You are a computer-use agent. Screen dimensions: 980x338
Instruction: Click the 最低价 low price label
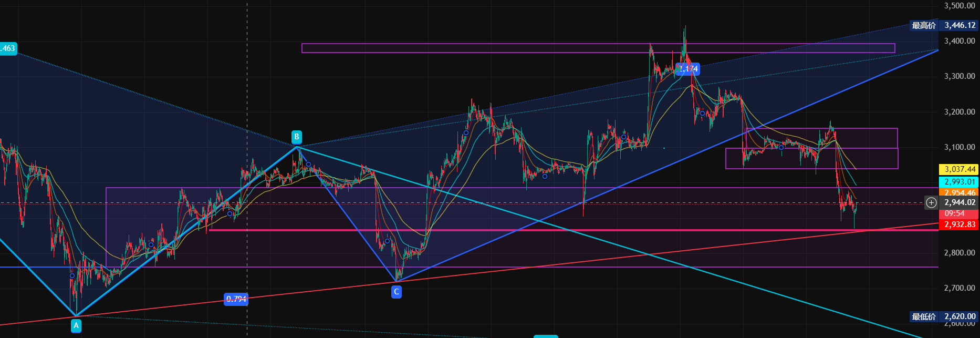[924, 316]
